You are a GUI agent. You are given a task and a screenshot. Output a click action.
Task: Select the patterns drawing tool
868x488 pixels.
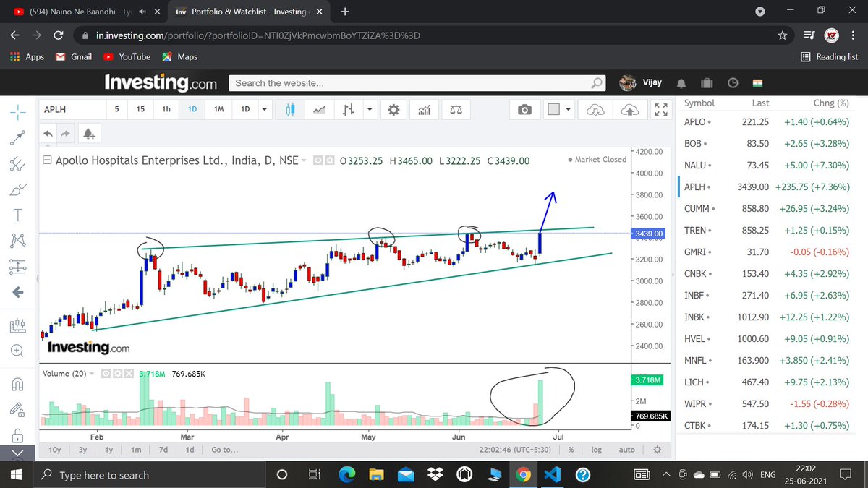point(18,241)
